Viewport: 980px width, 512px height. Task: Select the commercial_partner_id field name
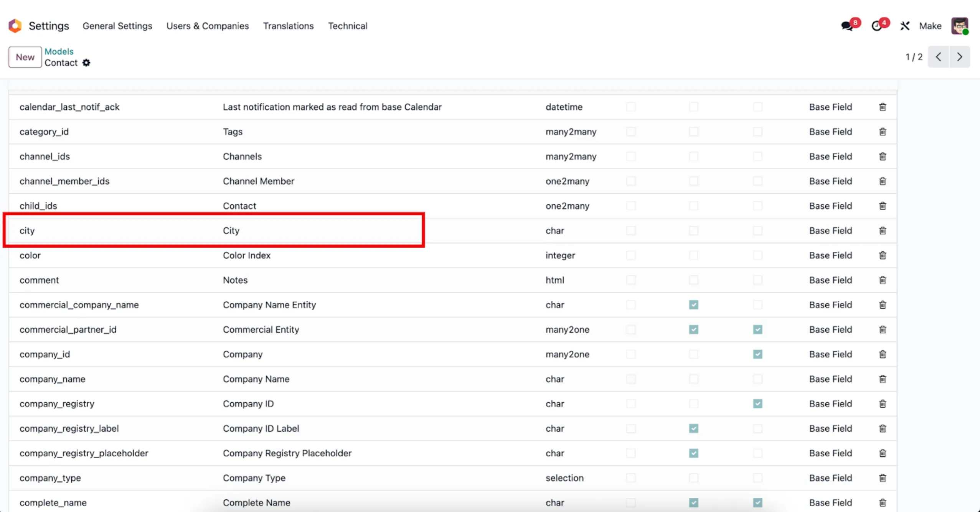tap(68, 330)
